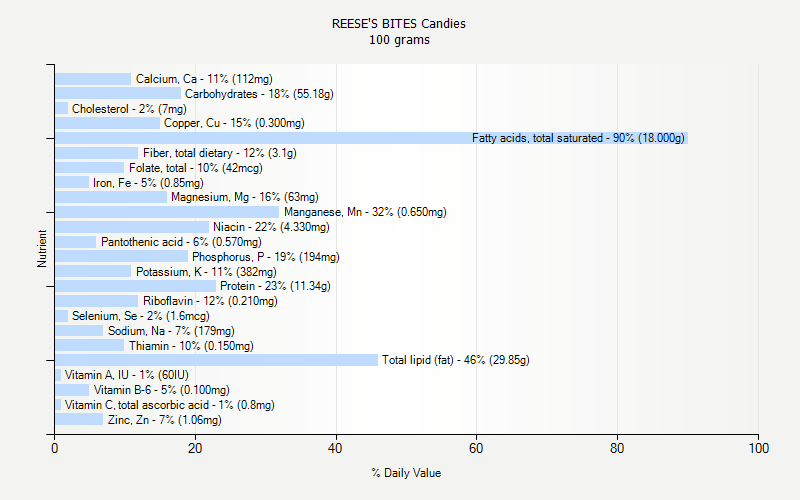
Task: Click the Magnesium bar
Action: tap(111, 197)
